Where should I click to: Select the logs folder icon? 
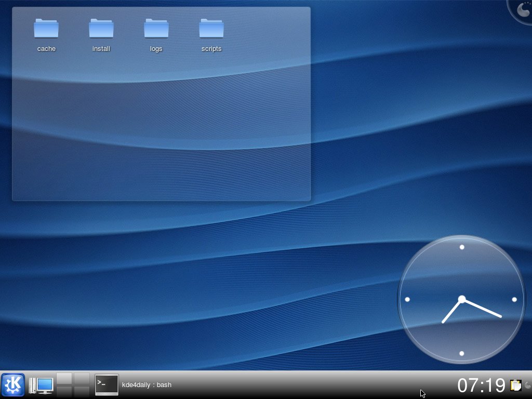(156, 28)
